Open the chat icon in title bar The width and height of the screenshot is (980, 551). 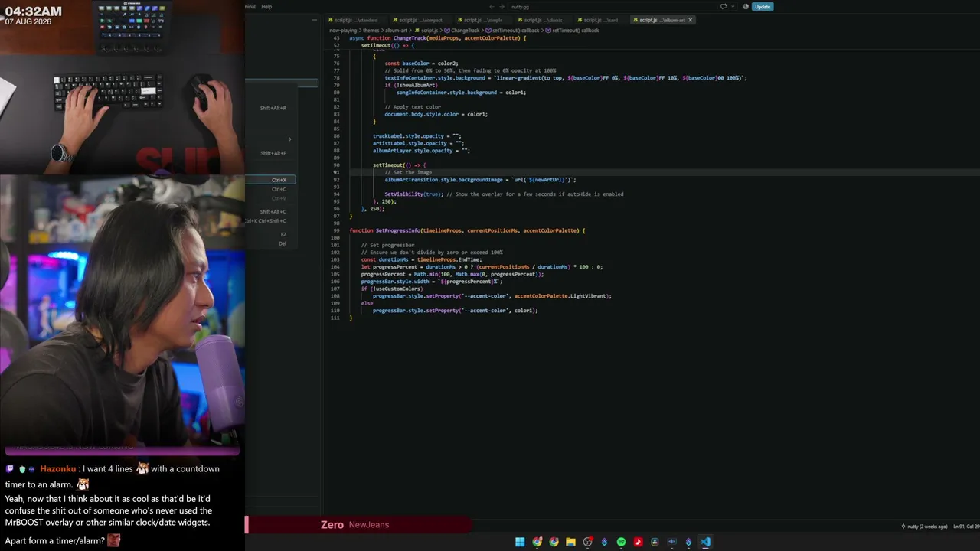pyautogui.click(x=724, y=6)
